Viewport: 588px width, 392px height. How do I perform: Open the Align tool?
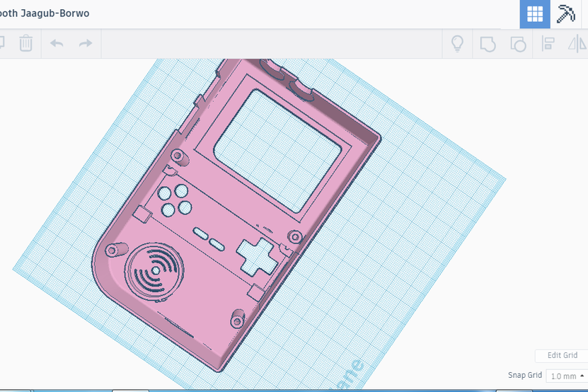548,43
